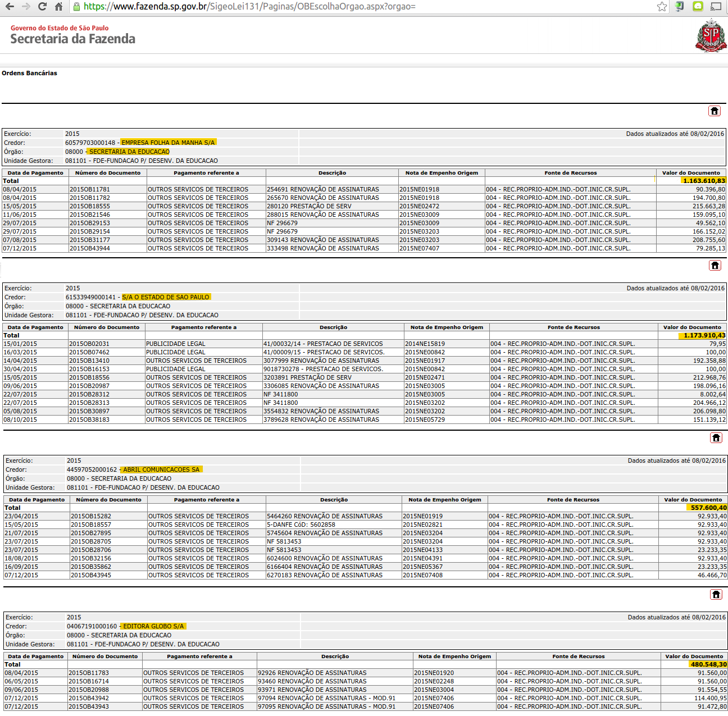Click the cast screen icon in toolbar
The width and height of the screenshot is (728, 716).
click(716, 7)
